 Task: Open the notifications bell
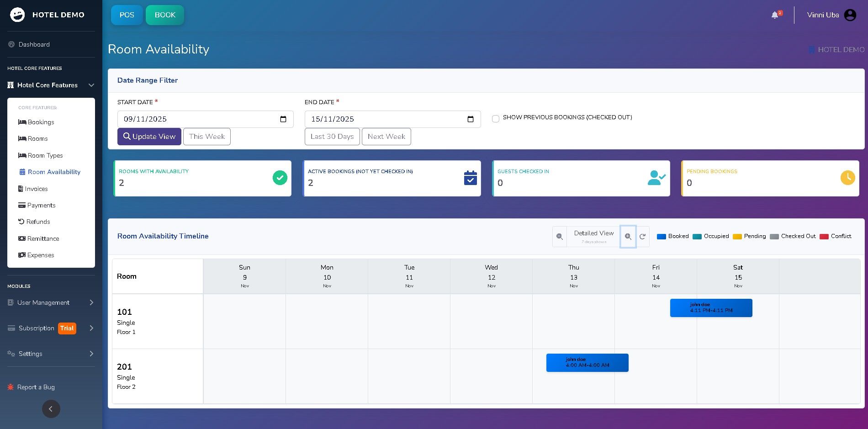click(775, 15)
